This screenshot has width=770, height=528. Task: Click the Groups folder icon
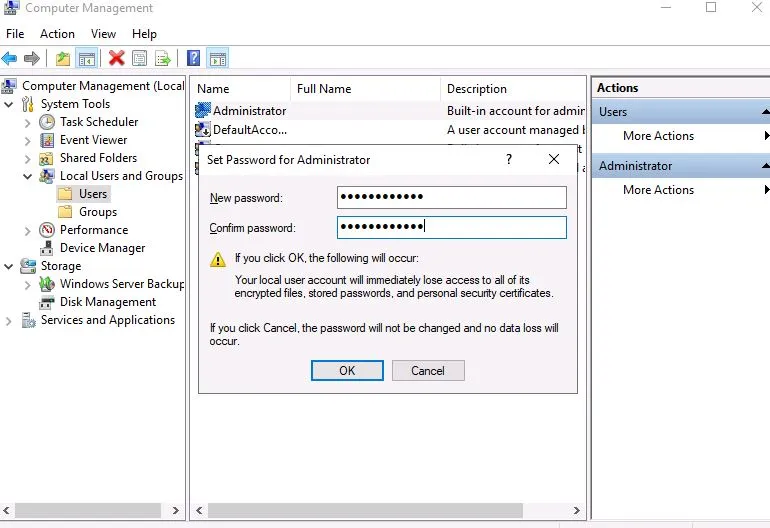(65, 212)
